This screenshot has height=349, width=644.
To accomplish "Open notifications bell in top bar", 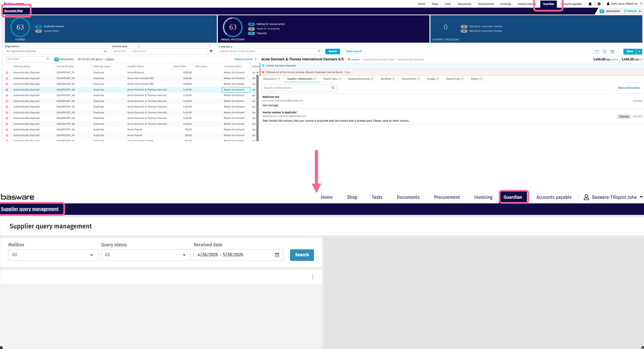I will click(x=590, y=4).
